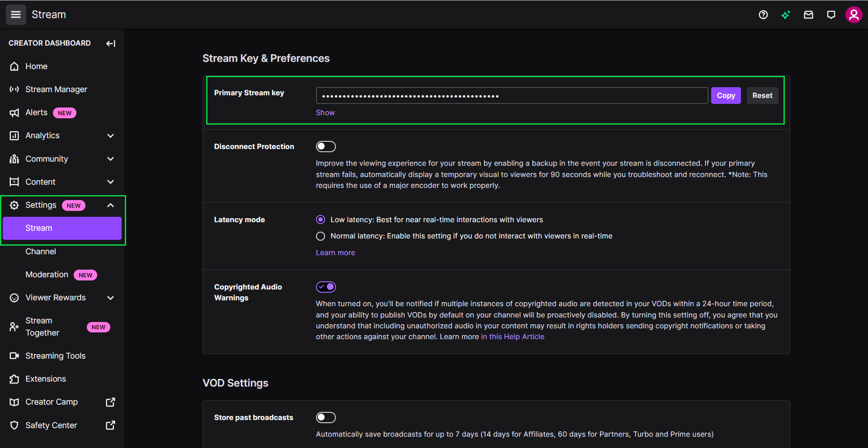Click the green sparkle icon in header

786,15
